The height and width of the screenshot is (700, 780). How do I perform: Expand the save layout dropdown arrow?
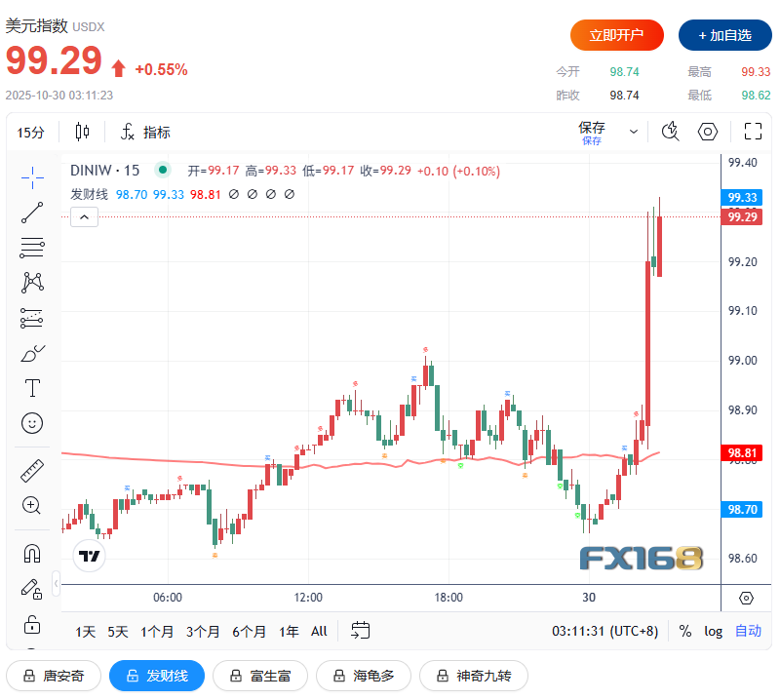coord(633,132)
